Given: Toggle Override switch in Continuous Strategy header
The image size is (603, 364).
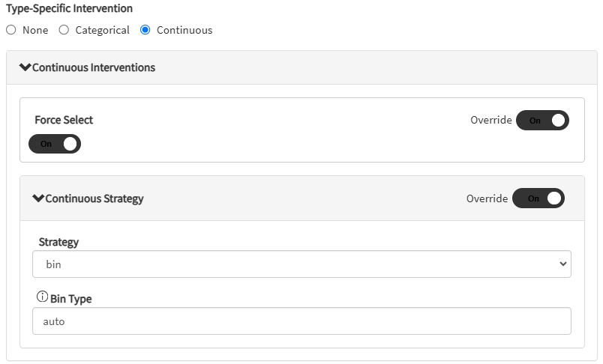Looking at the screenshot, I should tap(538, 198).
